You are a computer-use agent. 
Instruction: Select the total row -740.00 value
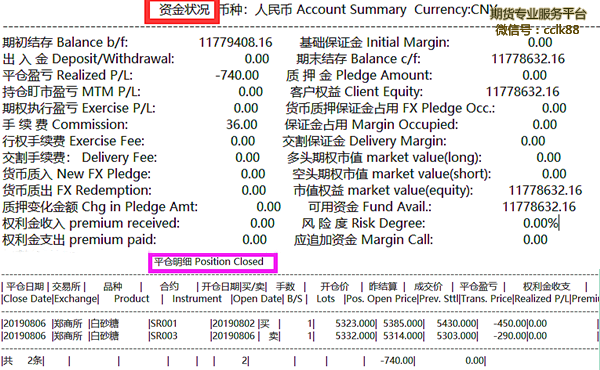click(397, 360)
